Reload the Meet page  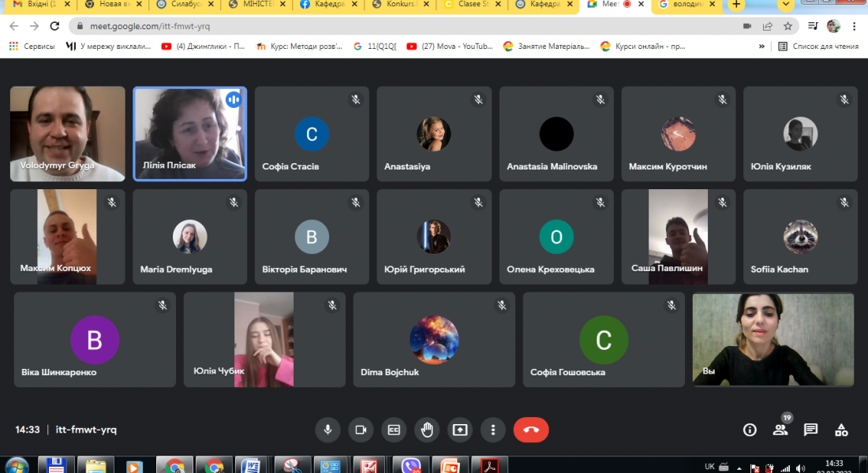[x=56, y=26]
